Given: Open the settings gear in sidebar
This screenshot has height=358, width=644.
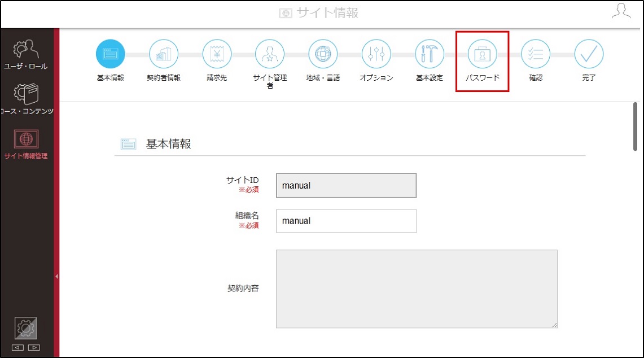Looking at the screenshot, I should (x=26, y=328).
